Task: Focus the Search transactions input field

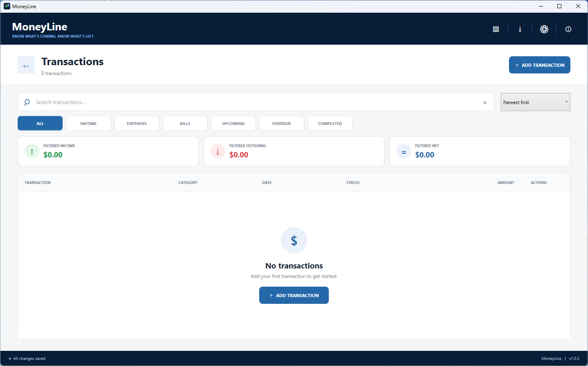Action: pyautogui.click(x=256, y=102)
